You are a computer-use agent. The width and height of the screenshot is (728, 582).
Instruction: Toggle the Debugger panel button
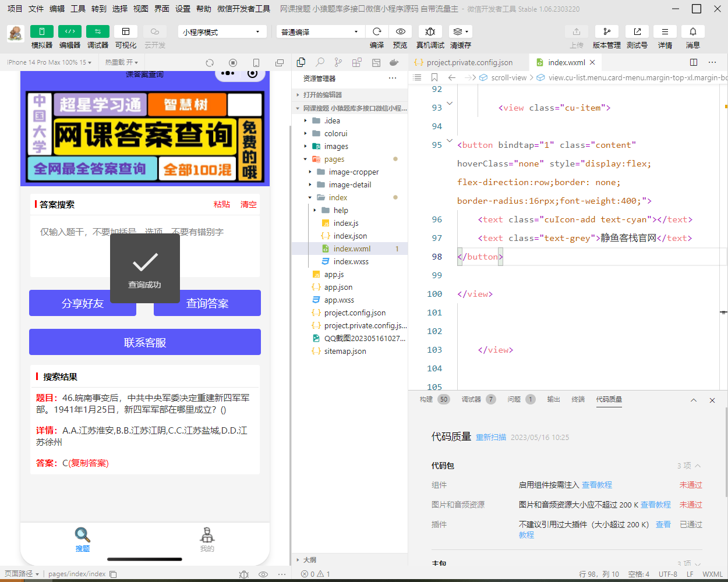coord(97,31)
